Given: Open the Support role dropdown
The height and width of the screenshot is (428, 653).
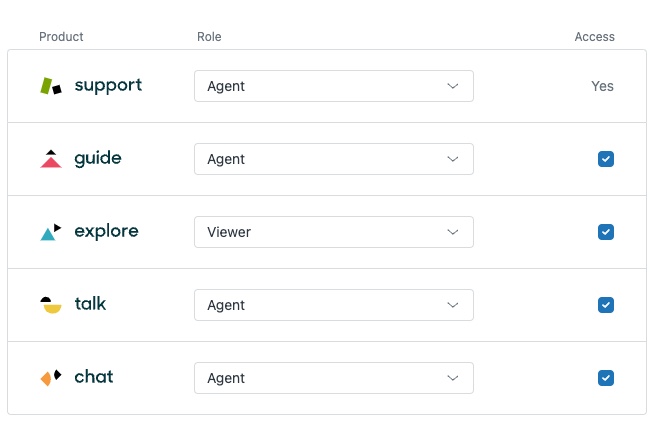Looking at the screenshot, I should coord(333,86).
